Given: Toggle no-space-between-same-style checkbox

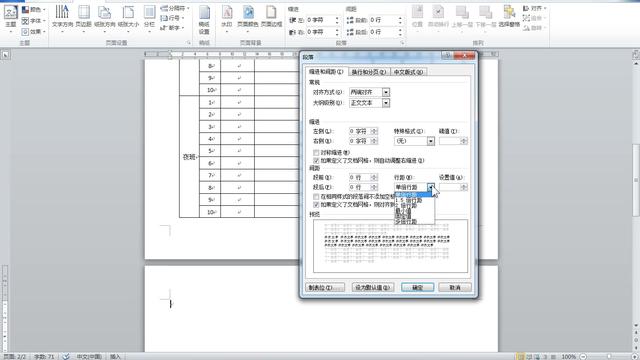Looking at the screenshot, I should pyautogui.click(x=316, y=196).
